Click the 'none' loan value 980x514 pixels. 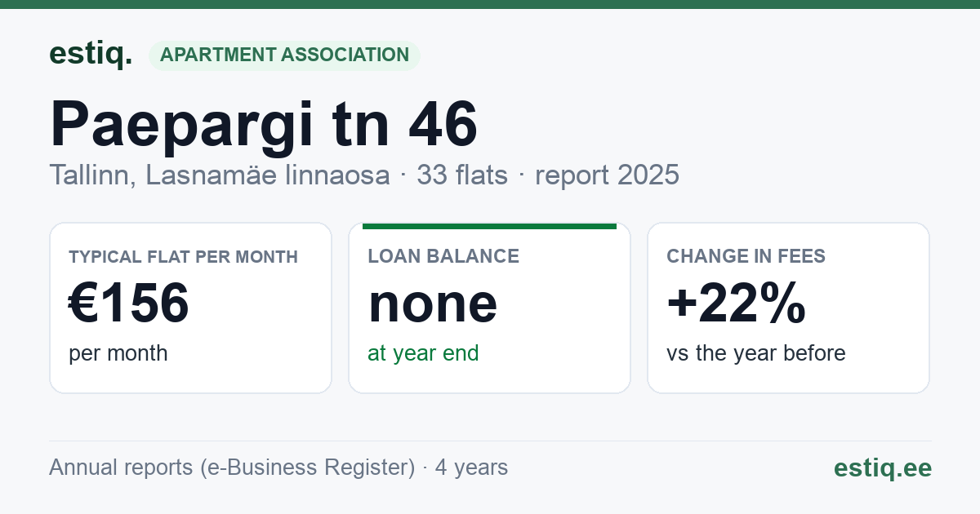click(x=432, y=304)
